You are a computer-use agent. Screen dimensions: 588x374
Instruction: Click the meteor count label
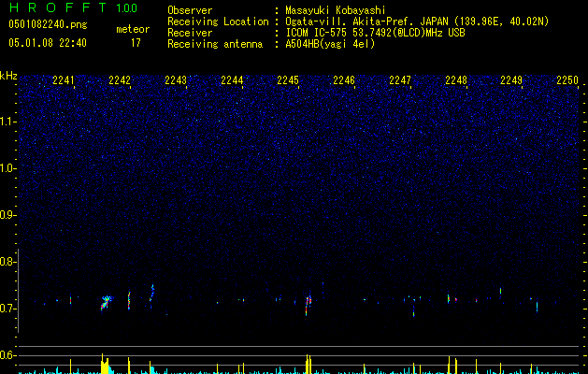coord(133,29)
